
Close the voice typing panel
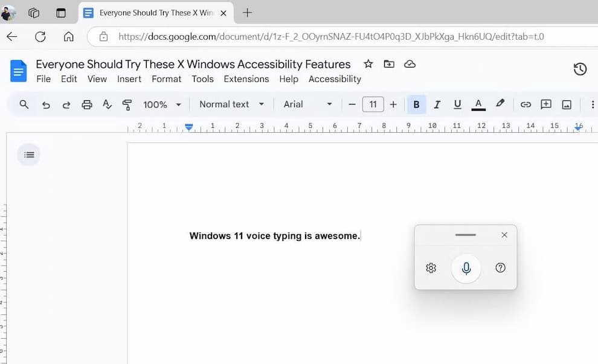pyautogui.click(x=504, y=235)
